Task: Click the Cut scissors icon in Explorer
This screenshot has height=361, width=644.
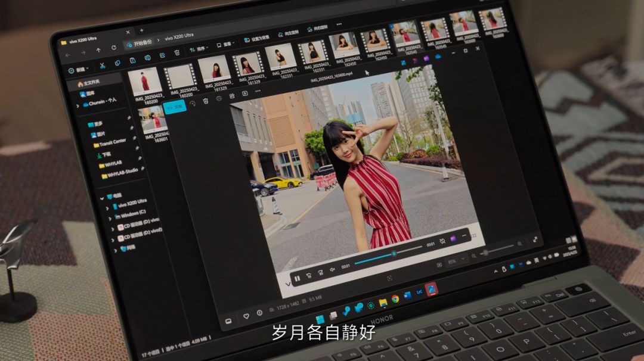Action: (x=103, y=66)
